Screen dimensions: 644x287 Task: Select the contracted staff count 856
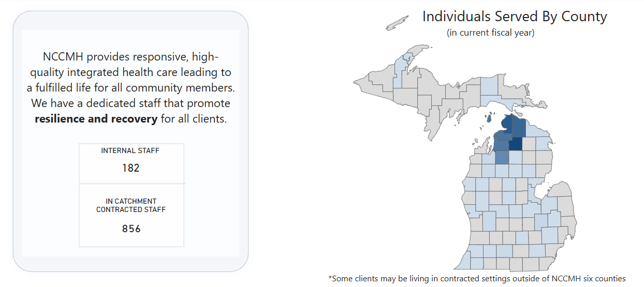coord(131,229)
